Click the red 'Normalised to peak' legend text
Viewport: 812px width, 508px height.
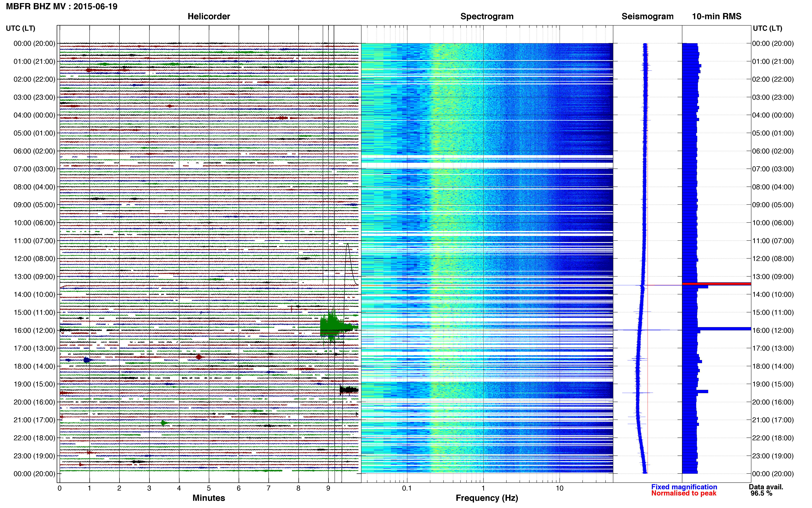click(684, 493)
